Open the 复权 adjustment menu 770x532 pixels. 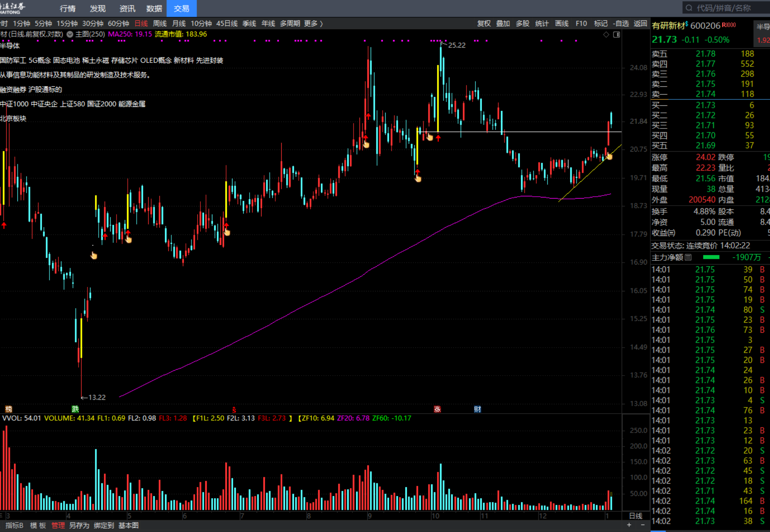pyautogui.click(x=484, y=23)
